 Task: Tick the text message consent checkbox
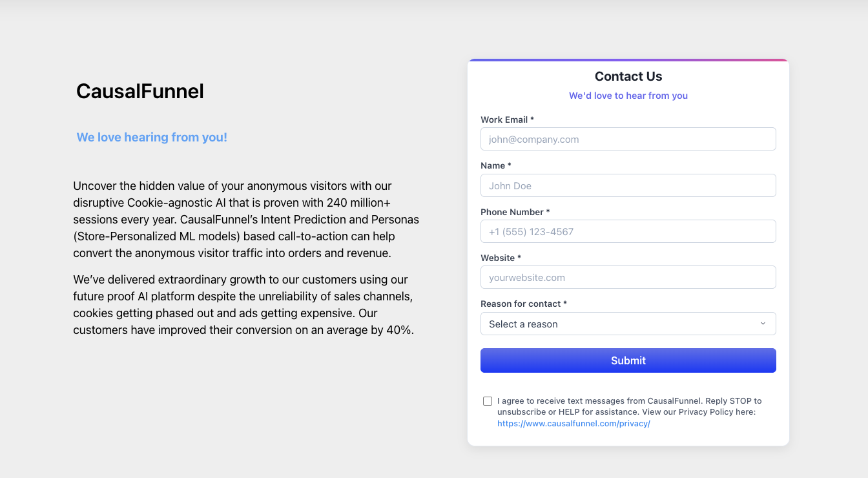click(x=488, y=401)
